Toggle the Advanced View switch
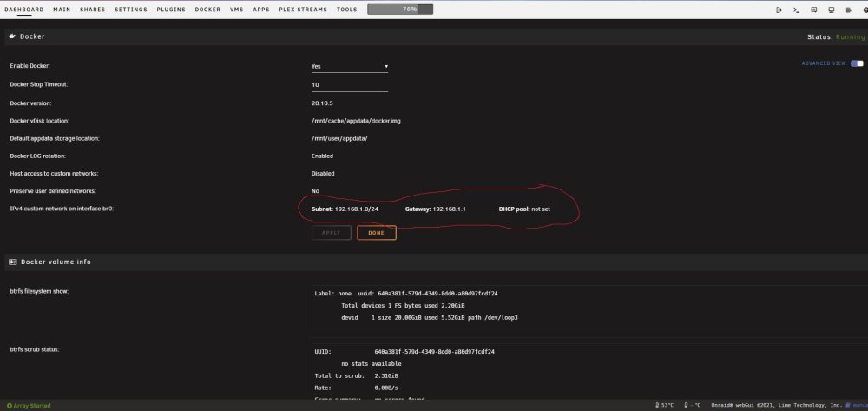Screen dimensions: 868x411 click(x=857, y=63)
